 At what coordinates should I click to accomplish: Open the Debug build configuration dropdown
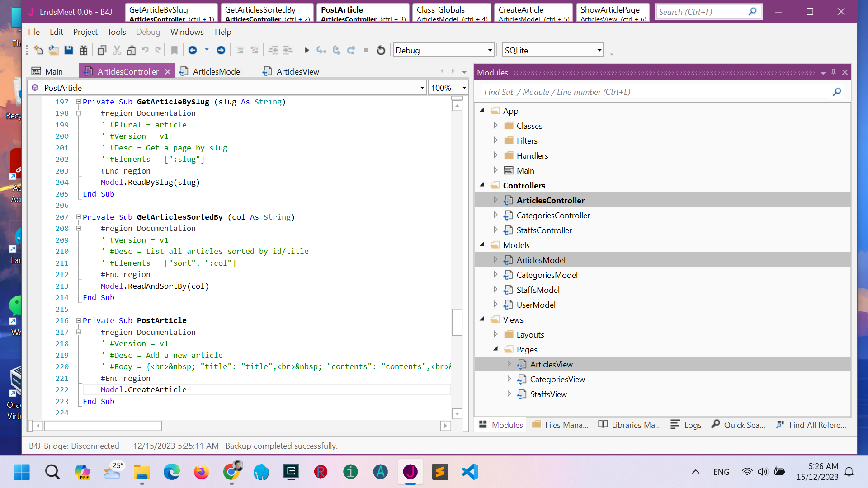tap(490, 50)
